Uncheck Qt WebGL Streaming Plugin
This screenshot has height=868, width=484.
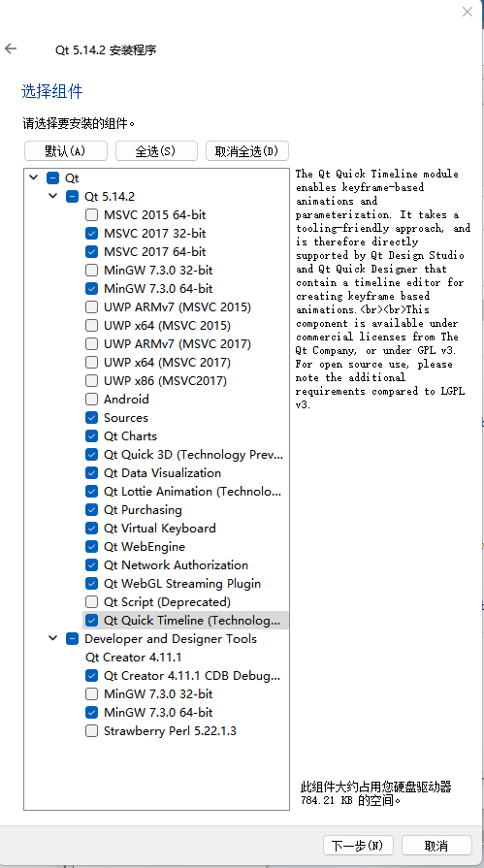91,584
